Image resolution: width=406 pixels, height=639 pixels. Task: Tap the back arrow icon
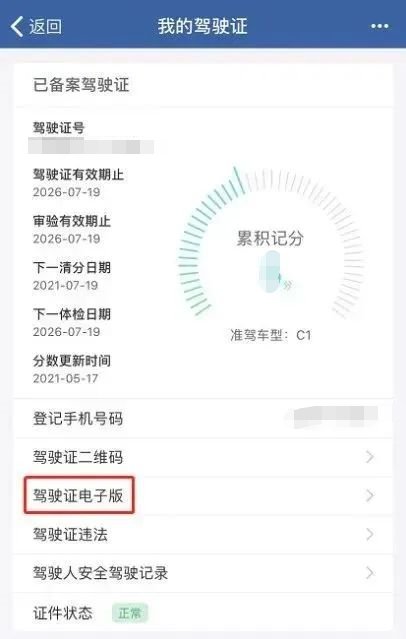coord(17,27)
